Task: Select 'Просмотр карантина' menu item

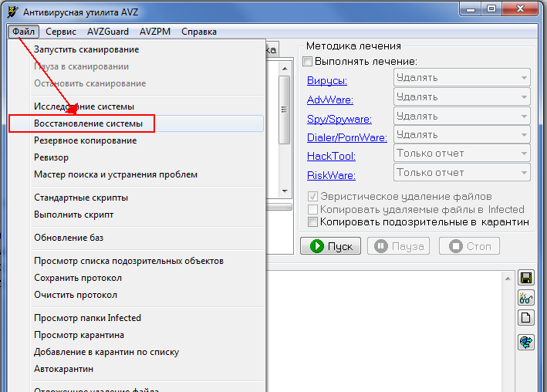Action: coord(136,335)
